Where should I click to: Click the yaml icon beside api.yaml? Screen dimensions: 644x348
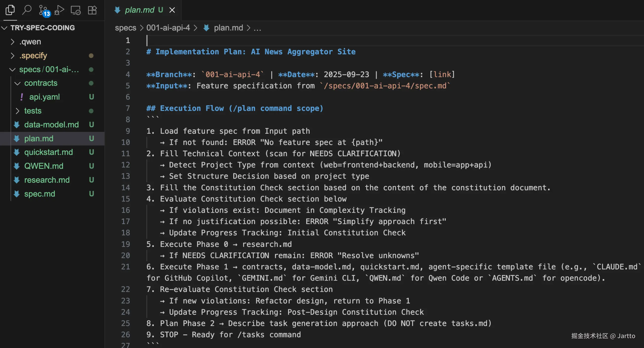(x=22, y=97)
